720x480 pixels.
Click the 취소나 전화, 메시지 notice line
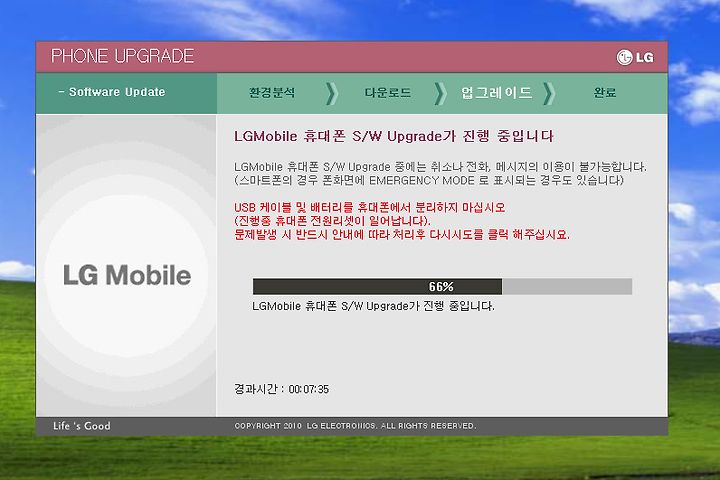point(440,166)
